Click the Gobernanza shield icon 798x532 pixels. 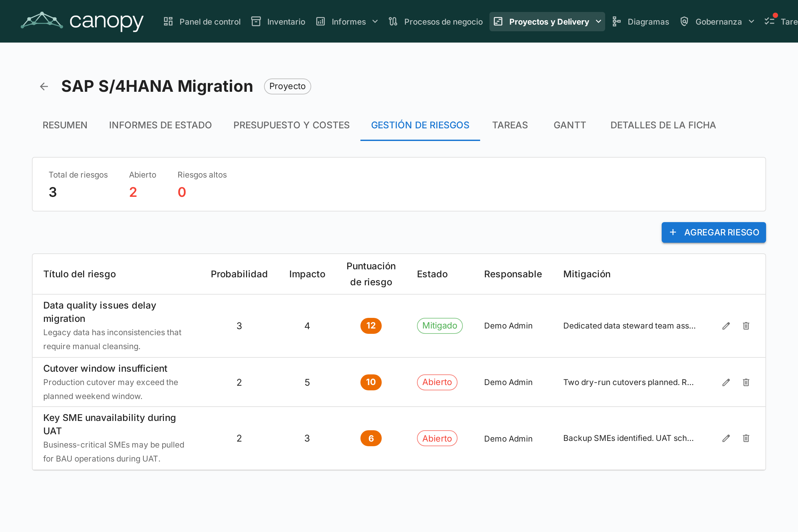click(x=684, y=22)
